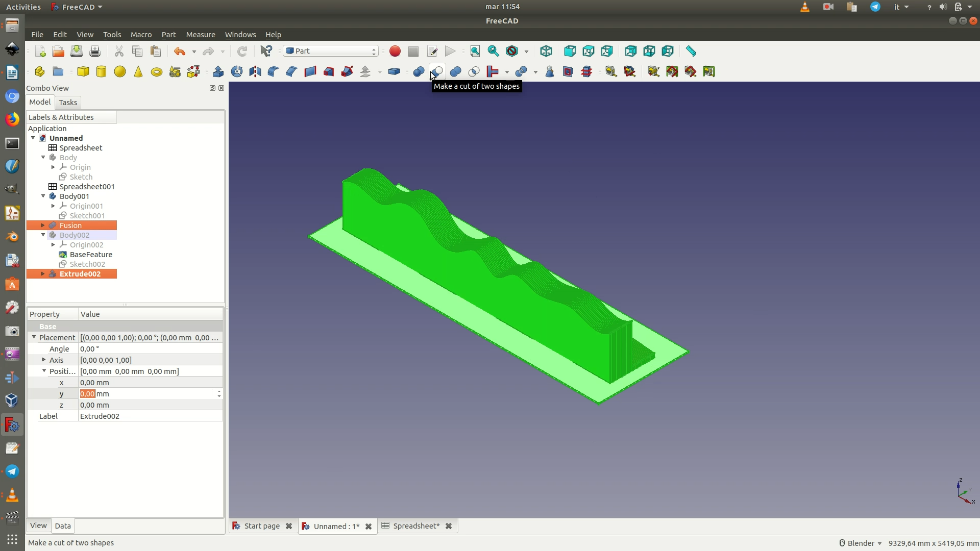The height and width of the screenshot is (551, 980).
Task: Click the Measure distance ruler icon
Action: click(x=691, y=52)
